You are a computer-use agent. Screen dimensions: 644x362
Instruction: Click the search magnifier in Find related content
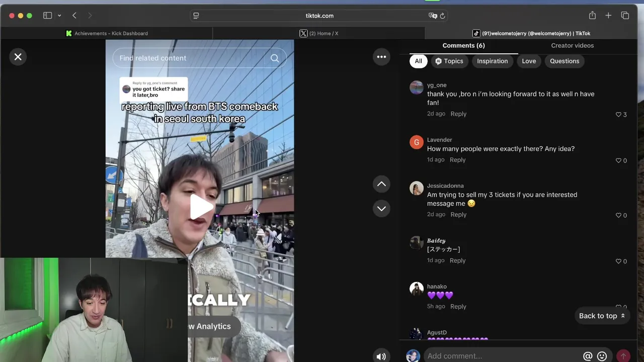[275, 58]
